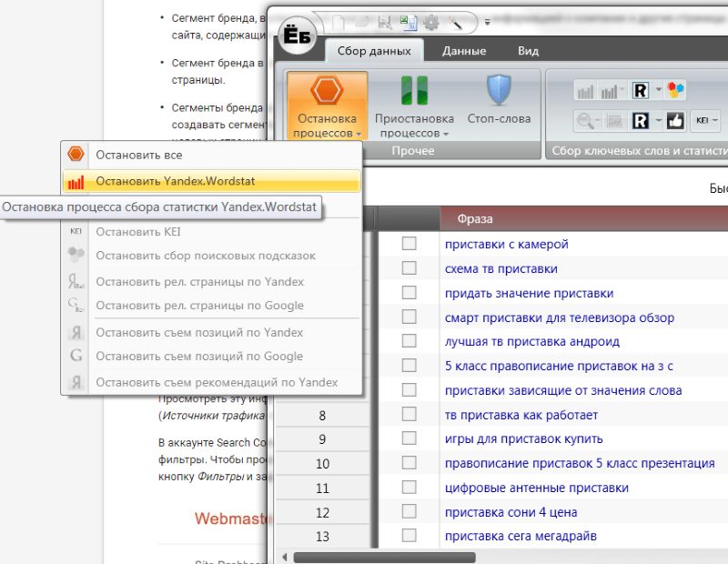Select Остановить сбор поисковых подсказок

[211, 256]
